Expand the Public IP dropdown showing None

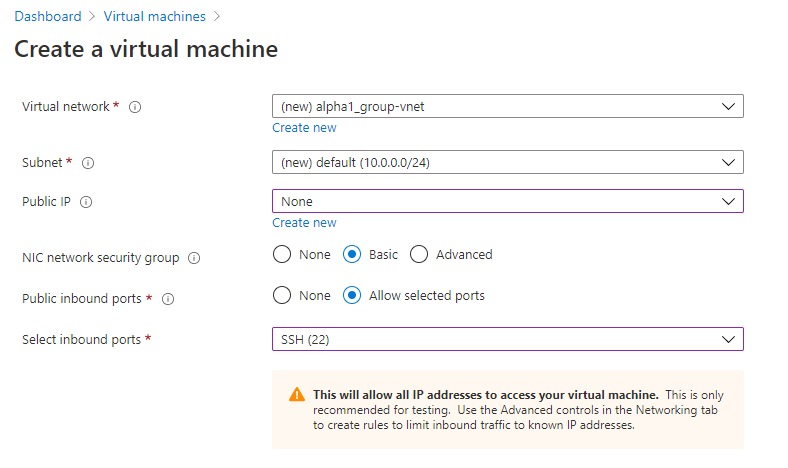(507, 202)
